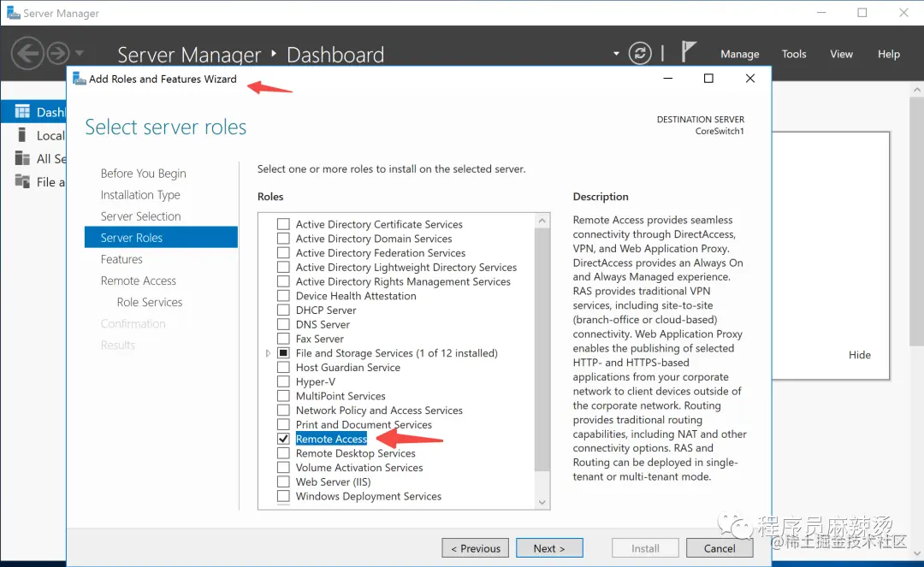Check the Fax Server role
Screen dimensions: 924x567
click(x=283, y=339)
